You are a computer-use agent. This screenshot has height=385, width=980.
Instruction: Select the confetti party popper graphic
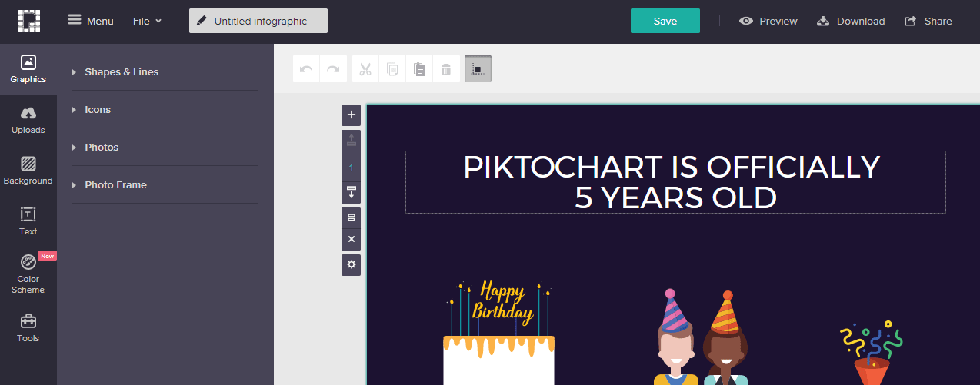[x=871, y=353]
